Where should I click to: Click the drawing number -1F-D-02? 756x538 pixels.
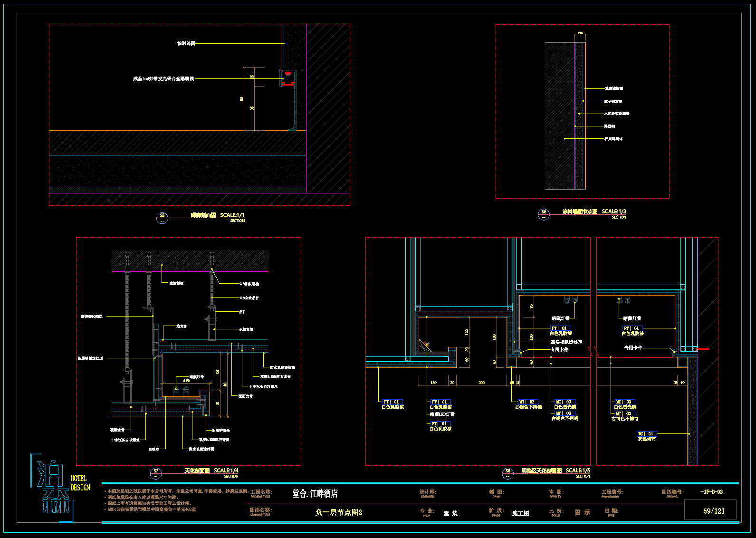[x=711, y=492]
